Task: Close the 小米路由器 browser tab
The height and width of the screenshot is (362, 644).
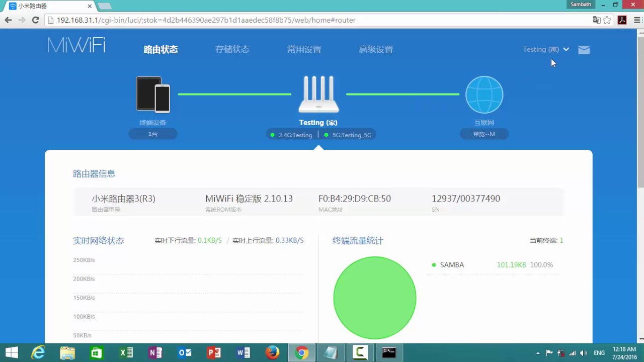Action: pos(90,6)
